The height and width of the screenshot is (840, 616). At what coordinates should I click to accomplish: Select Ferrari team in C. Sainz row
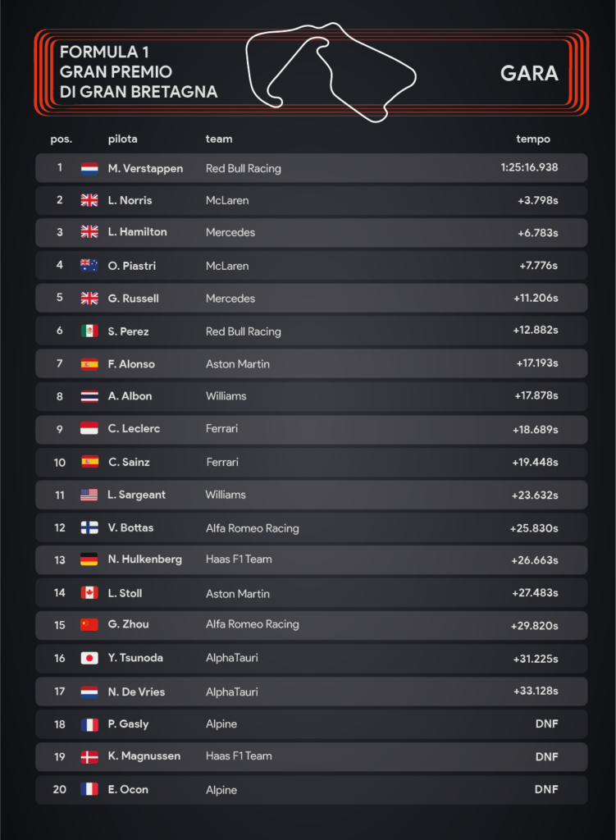coord(222,462)
